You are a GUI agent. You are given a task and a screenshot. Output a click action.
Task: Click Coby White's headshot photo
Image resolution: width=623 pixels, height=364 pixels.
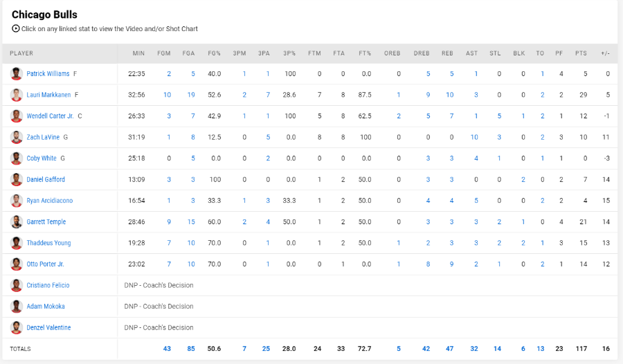17,158
